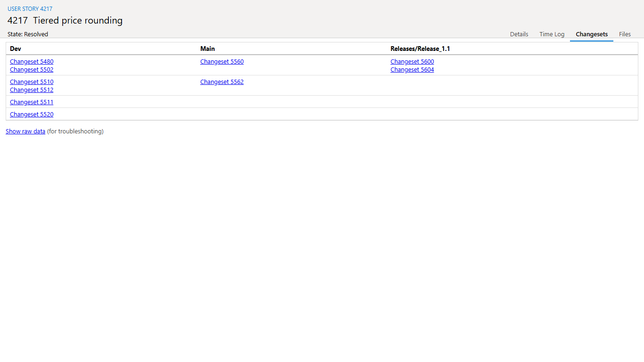Open Changeset 5562 in Main column

(x=222, y=82)
